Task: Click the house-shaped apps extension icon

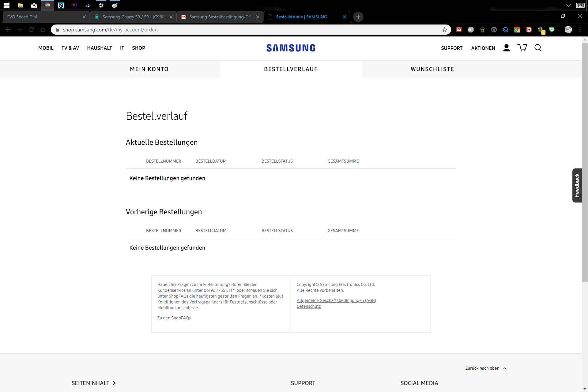Action: pyautogui.click(x=482, y=30)
